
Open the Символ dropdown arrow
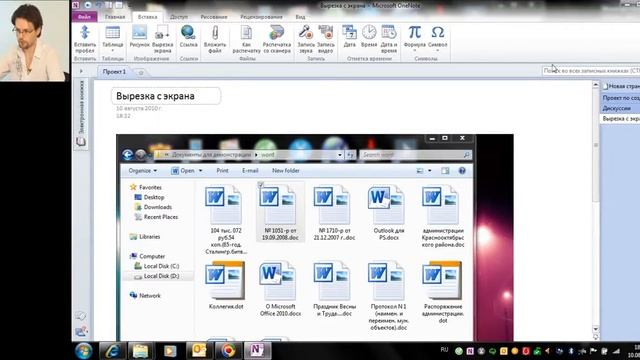tap(437, 51)
